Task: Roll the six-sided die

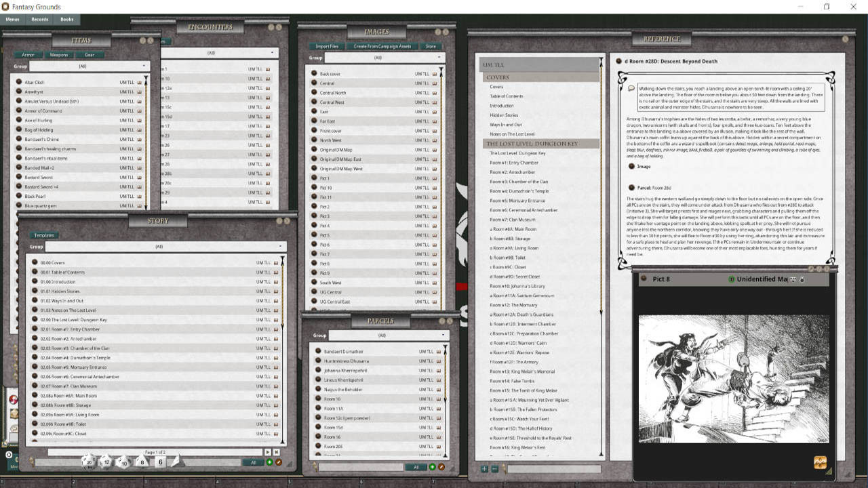Action: (x=159, y=462)
